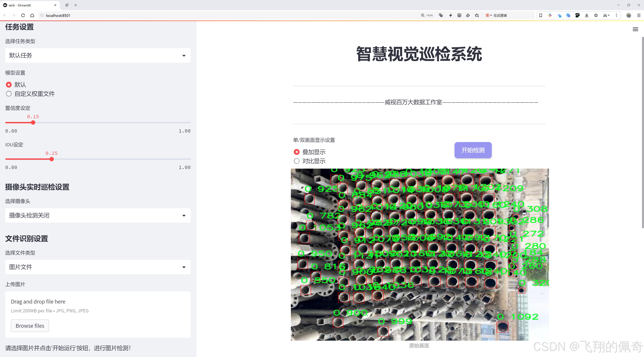This screenshot has height=357, width=644.
Task: Expand the 选择任务类型 dropdown showing 默认任务
Action: pyautogui.click(x=98, y=55)
